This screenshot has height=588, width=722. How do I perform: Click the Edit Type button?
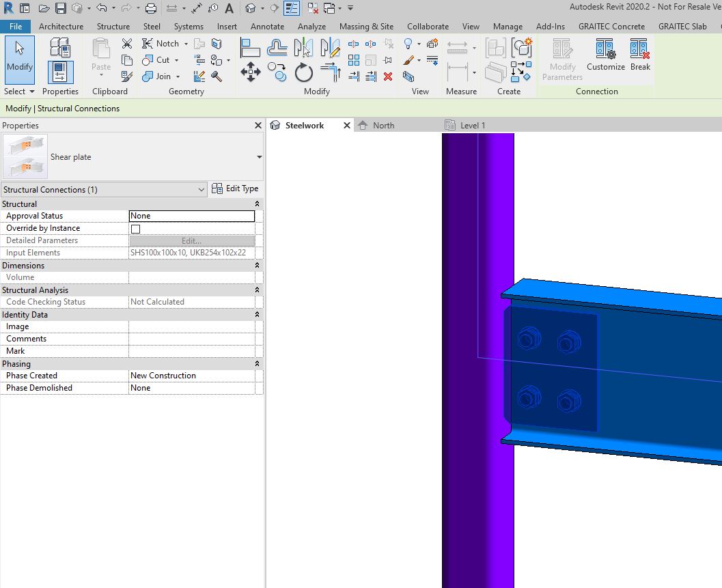point(236,188)
